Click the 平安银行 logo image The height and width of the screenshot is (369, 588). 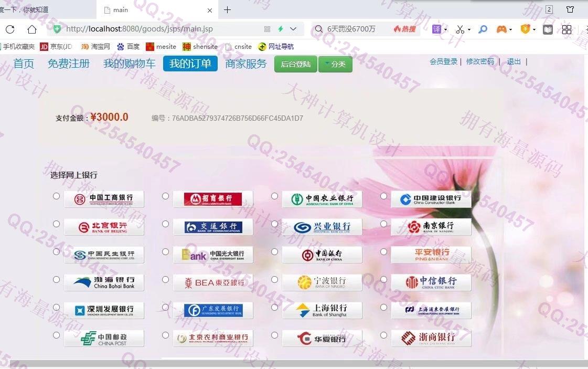pos(431,255)
